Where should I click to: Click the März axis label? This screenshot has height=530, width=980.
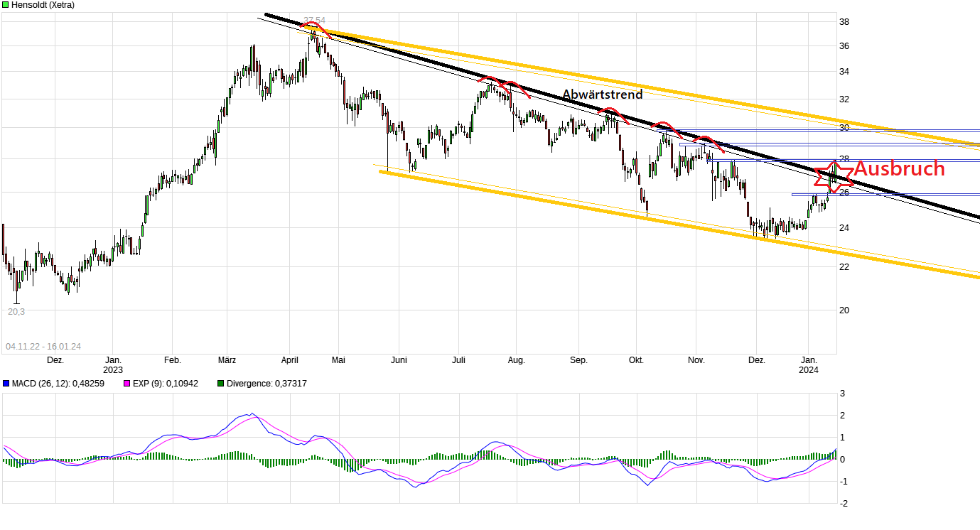tap(227, 360)
